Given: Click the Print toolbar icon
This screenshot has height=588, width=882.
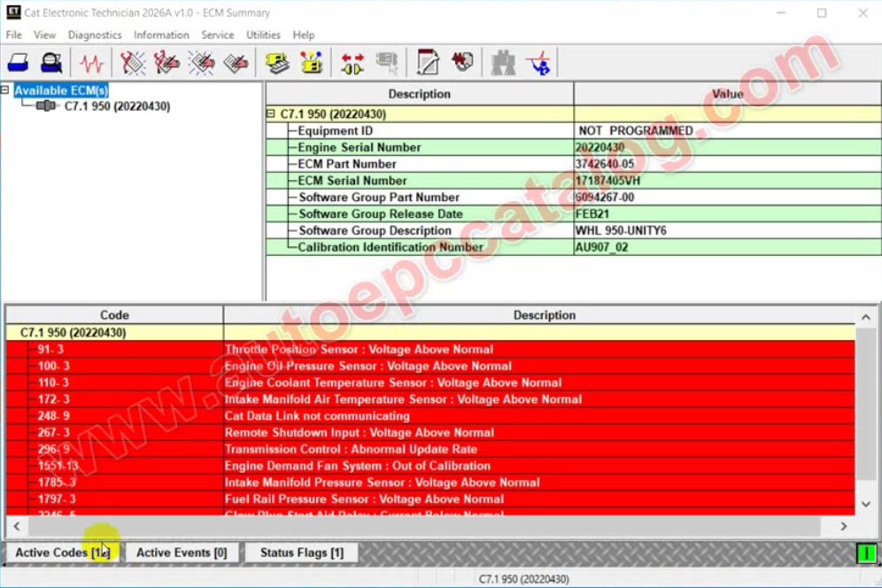Looking at the screenshot, I should point(19,64).
